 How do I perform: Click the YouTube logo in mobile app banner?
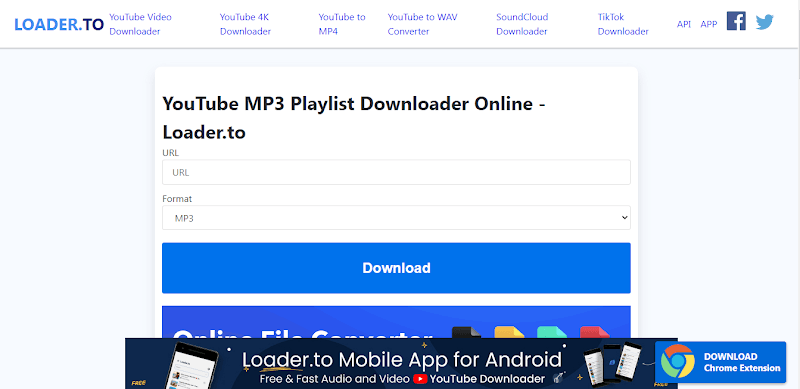coord(420,379)
